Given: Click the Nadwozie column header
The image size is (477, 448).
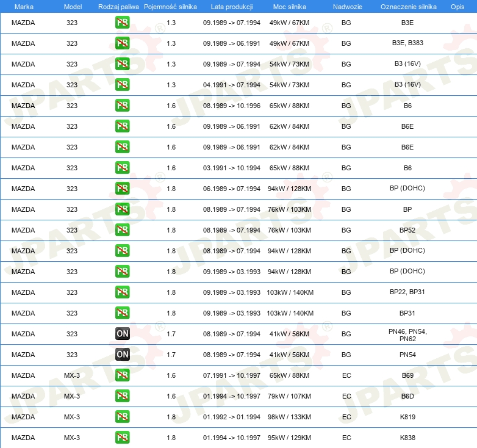Looking at the screenshot, I should [x=348, y=7].
